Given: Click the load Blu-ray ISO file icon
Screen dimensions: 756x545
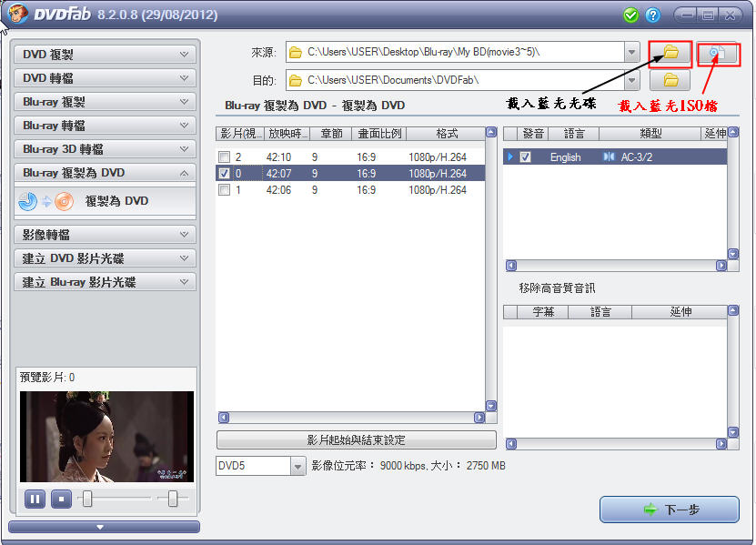Looking at the screenshot, I should (x=718, y=53).
